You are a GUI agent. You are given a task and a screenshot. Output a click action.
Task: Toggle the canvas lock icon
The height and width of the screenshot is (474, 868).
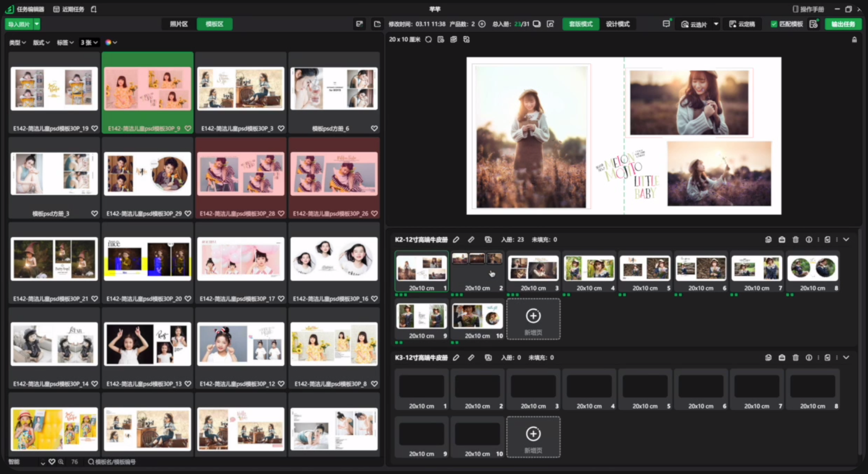[x=854, y=40]
